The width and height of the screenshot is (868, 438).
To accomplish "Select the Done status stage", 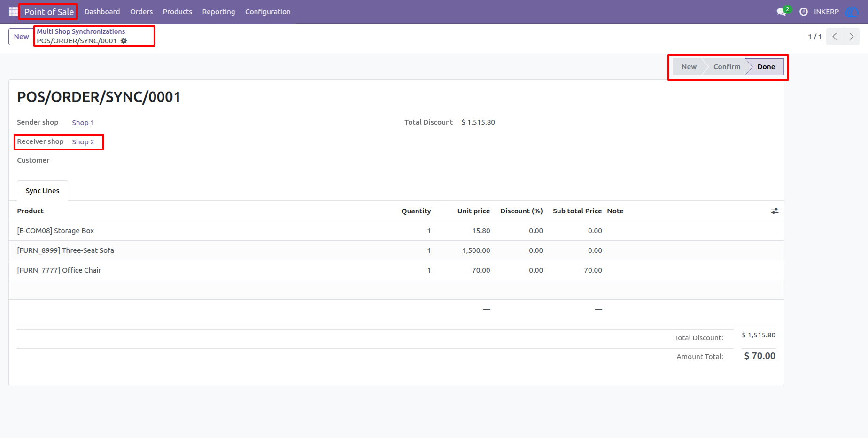I will pyautogui.click(x=766, y=67).
